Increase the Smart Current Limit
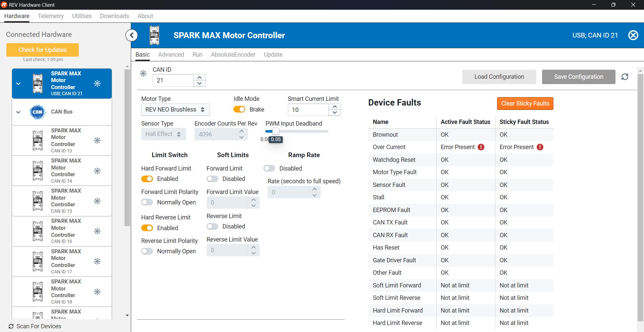The height and width of the screenshot is (332, 644). (335, 107)
